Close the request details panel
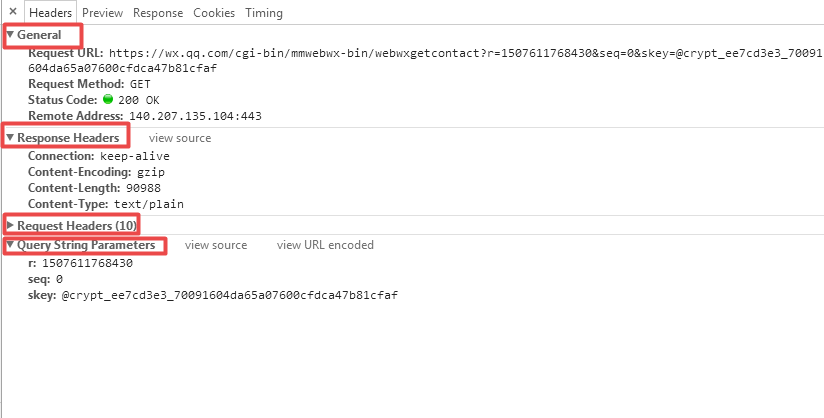824x418 pixels. pos(12,13)
